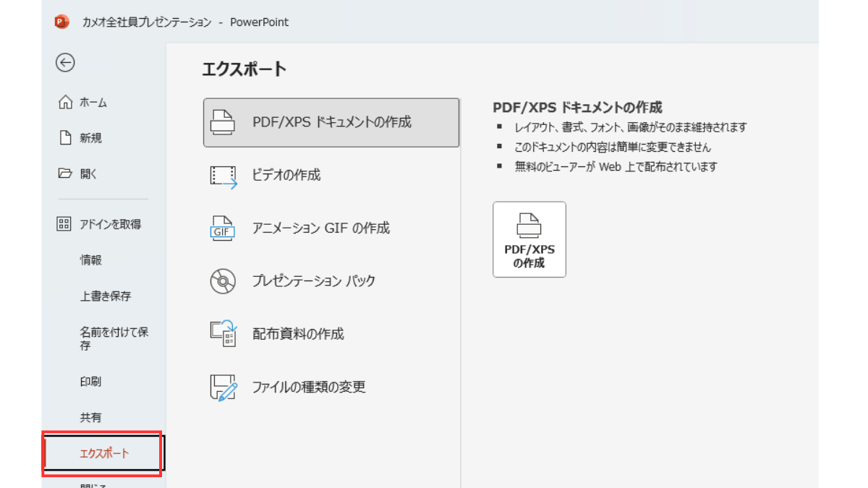Click the right-pane PDF/XPS ドキュメントの作成 heading
Screen dimensions: 868x488
click(577, 108)
